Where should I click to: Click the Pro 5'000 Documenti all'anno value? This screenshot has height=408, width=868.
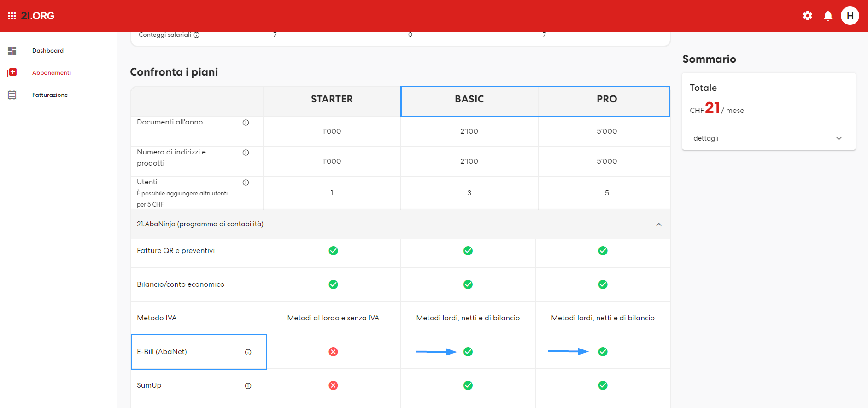tap(607, 131)
